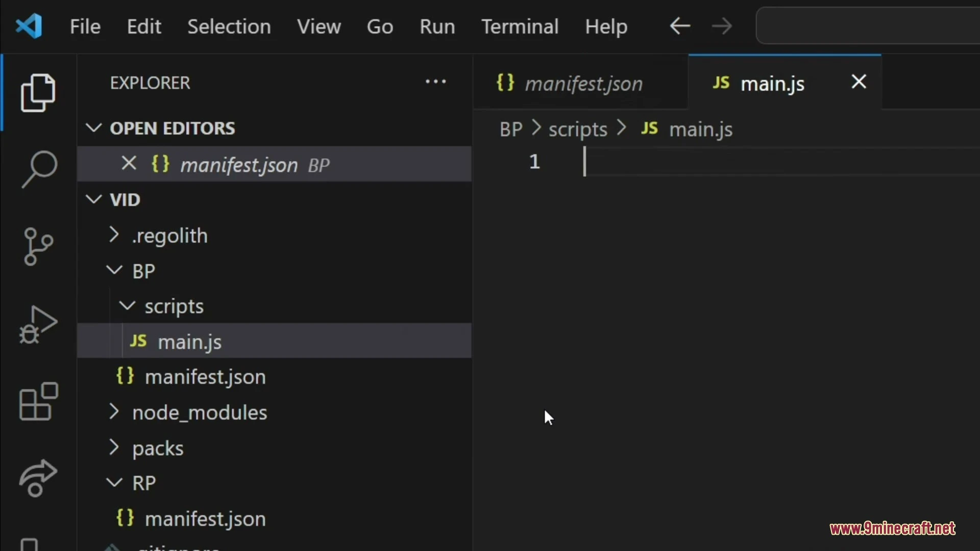This screenshot has width=980, height=551.
Task: Expand the packs folder
Action: [x=114, y=447]
